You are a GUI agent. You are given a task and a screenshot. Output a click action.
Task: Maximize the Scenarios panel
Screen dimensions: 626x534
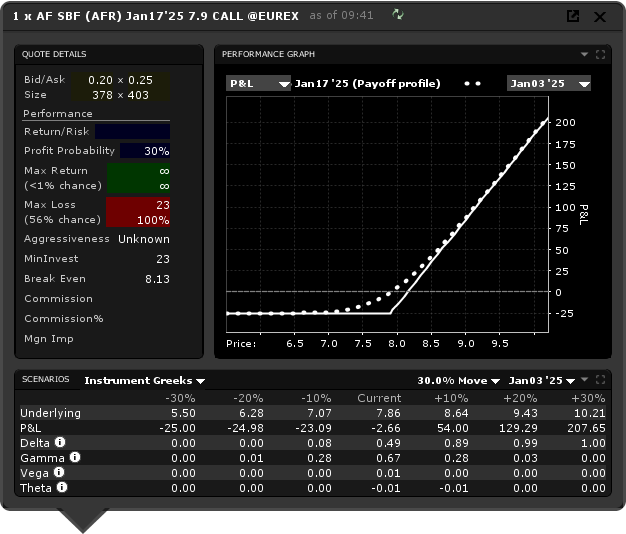pos(600,380)
